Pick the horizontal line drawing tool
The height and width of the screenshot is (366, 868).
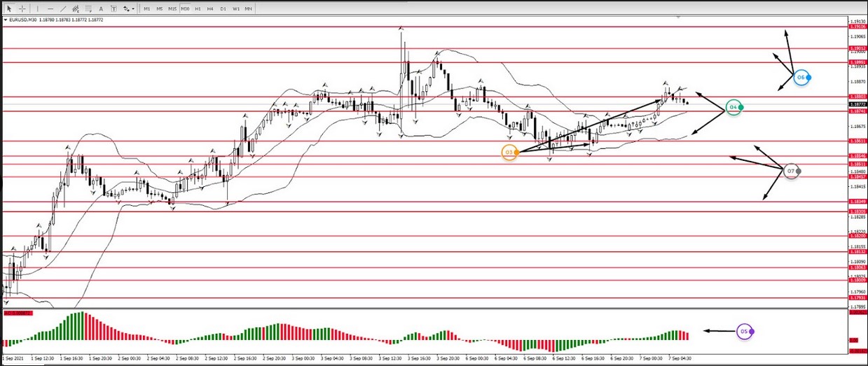tap(51, 8)
